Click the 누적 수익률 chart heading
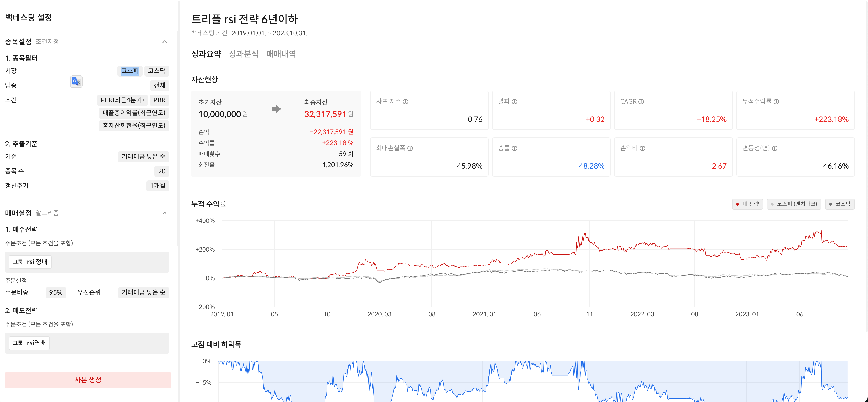This screenshot has width=868, height=402. [209, 204]
